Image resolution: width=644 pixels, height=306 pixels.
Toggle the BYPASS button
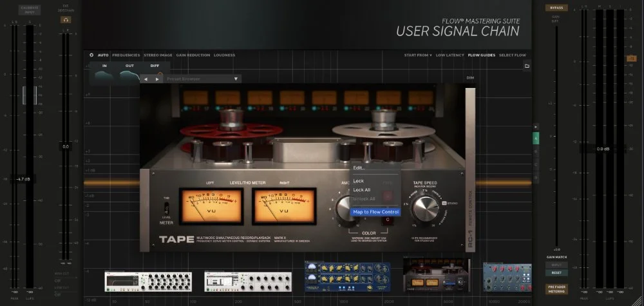[x=556, y=8]
